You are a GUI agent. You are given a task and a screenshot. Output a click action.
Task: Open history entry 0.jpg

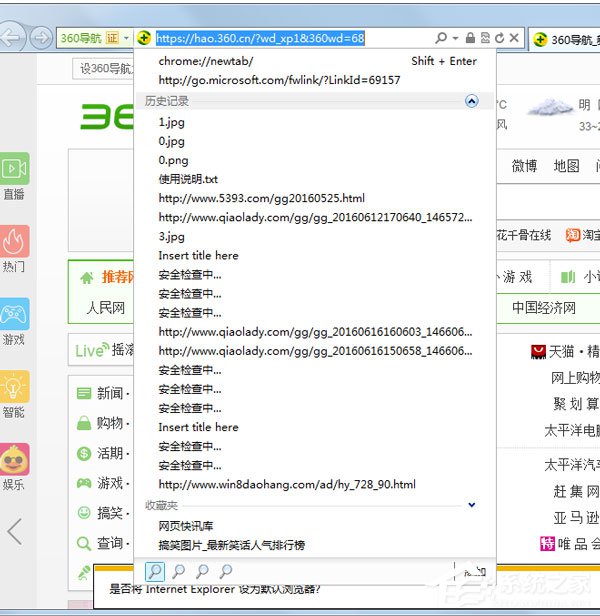pyautogui.click(x=171, y=141)
